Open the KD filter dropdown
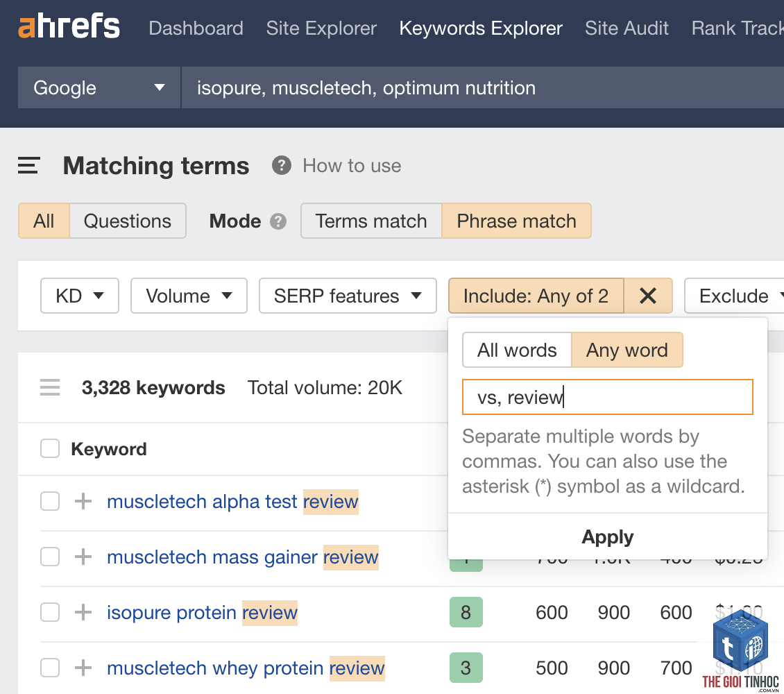Image resolution: width=784 pixels, height=694 pixels. (80, 296)
